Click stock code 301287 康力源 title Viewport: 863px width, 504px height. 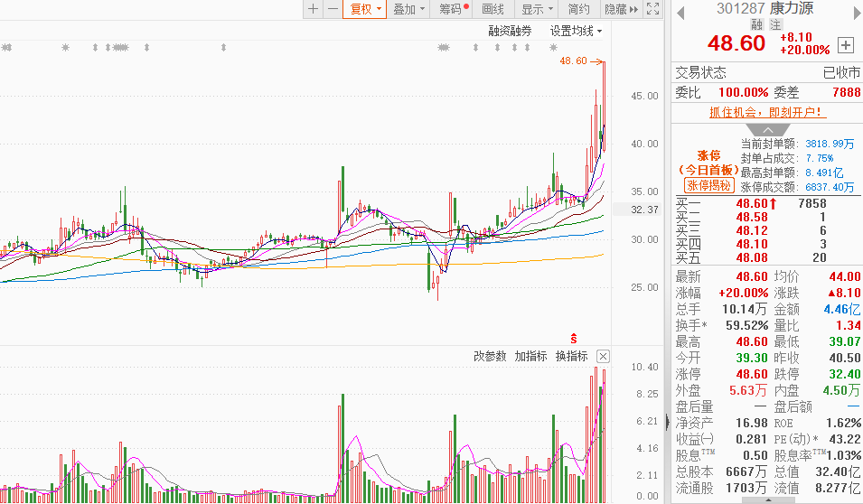tap(765, 8)
